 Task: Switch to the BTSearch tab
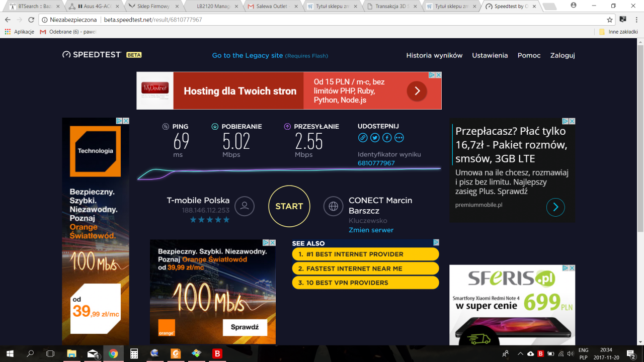tap(34, 6)
